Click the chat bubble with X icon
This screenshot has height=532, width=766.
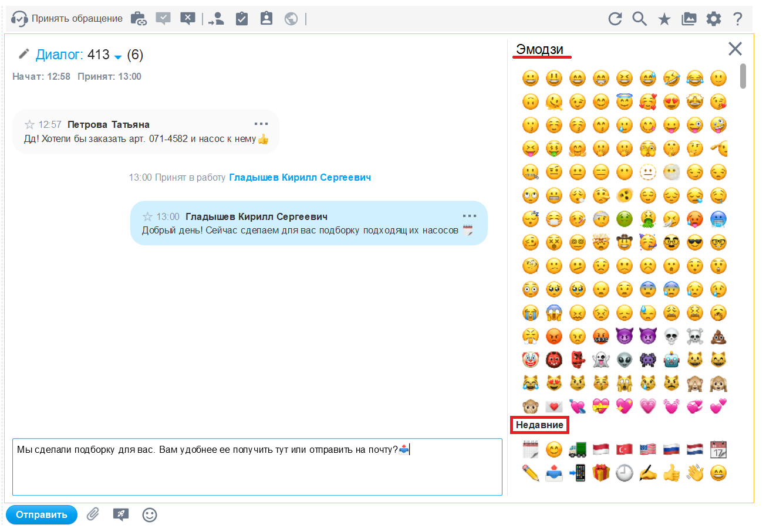(187, 19)
